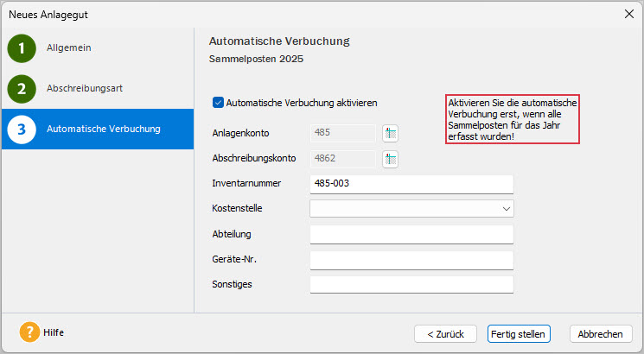Click the step 3 circle icon
This screenshot has height=354, width=644.
[x=22, y=130]
